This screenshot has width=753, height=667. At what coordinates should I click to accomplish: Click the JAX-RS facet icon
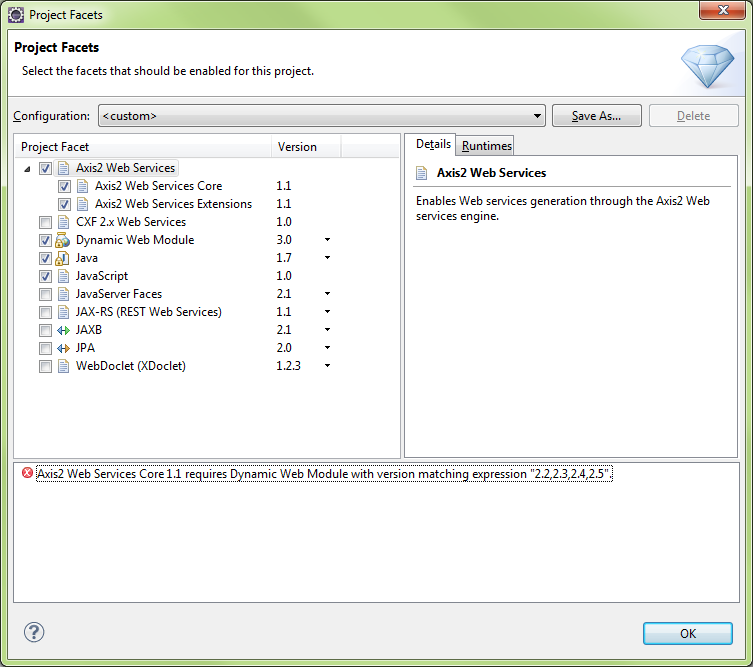click(63, 312)
